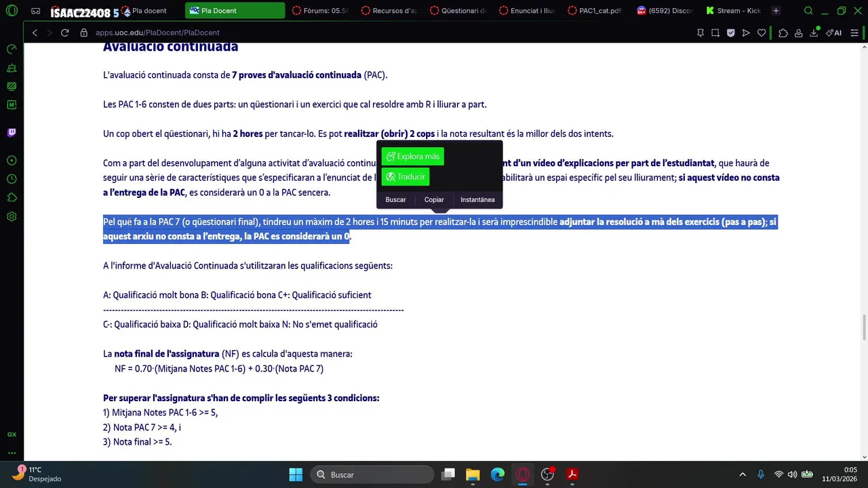
Task: Open Settings gear in sidebar
Action: [x=12, y=217]
